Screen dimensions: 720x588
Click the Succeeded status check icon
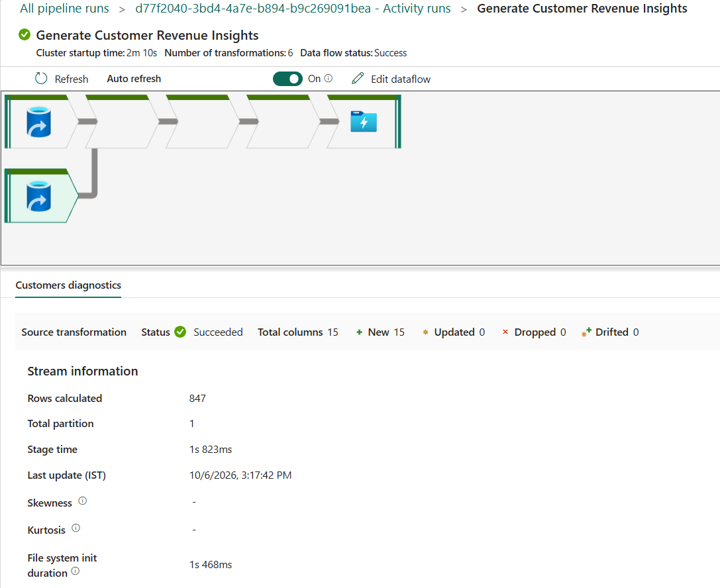click(x=180, y=332)
